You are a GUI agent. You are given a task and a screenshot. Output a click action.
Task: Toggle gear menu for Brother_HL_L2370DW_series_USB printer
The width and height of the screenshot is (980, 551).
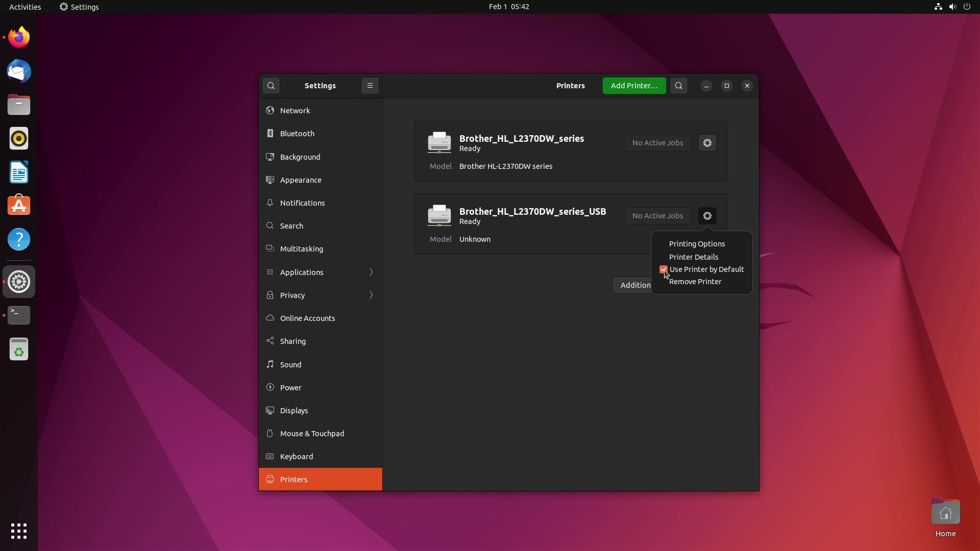(x=707, y=216)
